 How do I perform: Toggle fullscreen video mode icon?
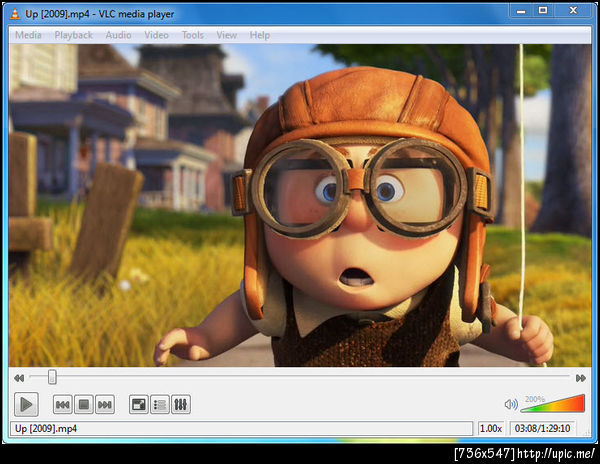[x=139, y=404]
